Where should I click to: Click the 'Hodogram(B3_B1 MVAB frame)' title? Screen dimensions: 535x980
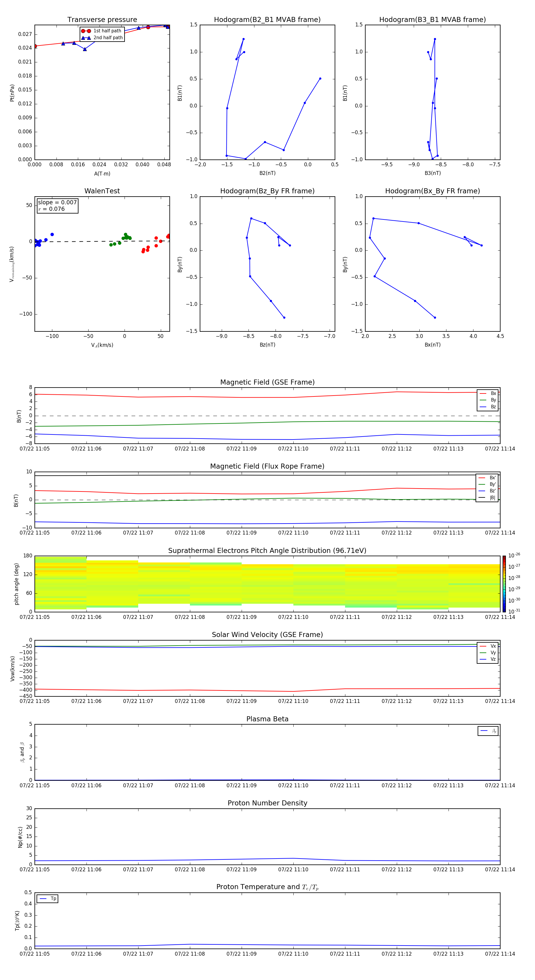click(x=432, y=20)
